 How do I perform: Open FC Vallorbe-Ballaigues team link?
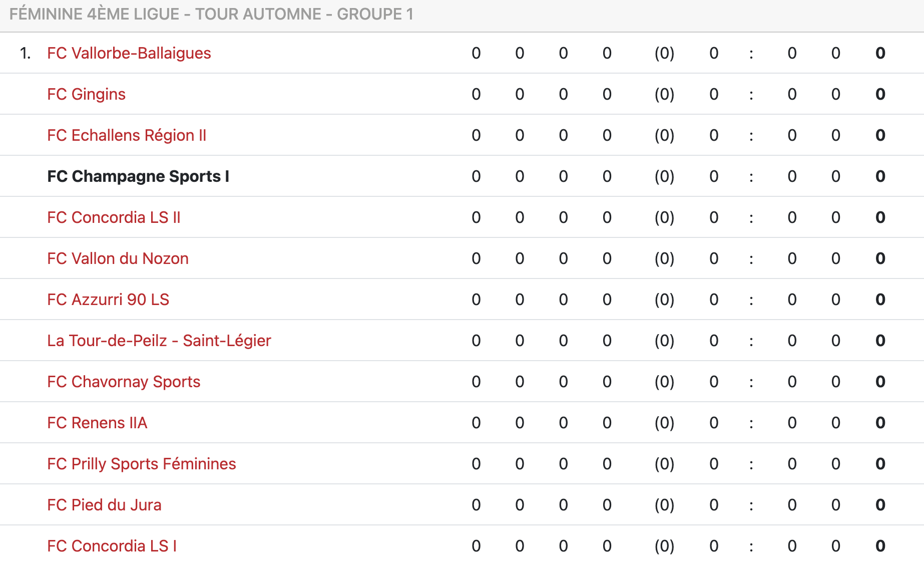point(129,53)
